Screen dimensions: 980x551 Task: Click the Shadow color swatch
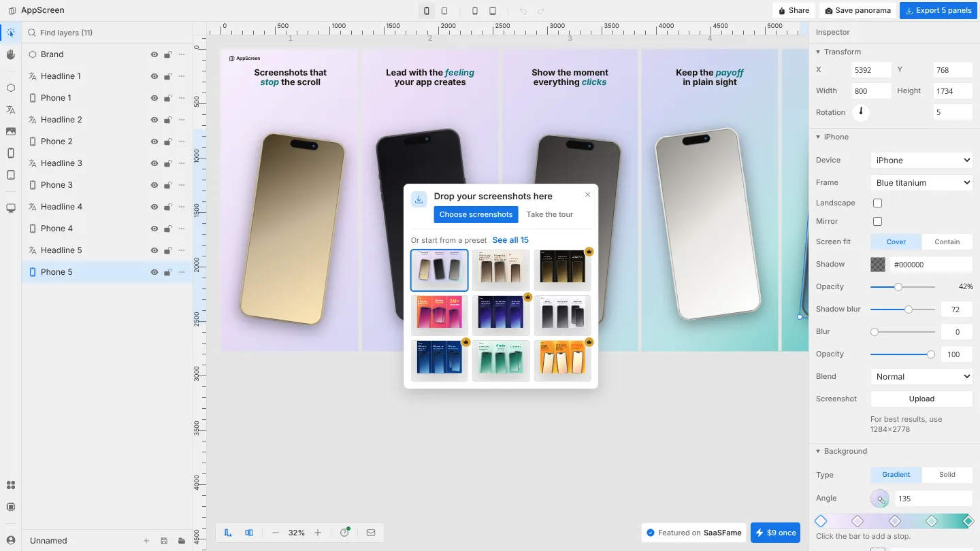click(878, 265)
